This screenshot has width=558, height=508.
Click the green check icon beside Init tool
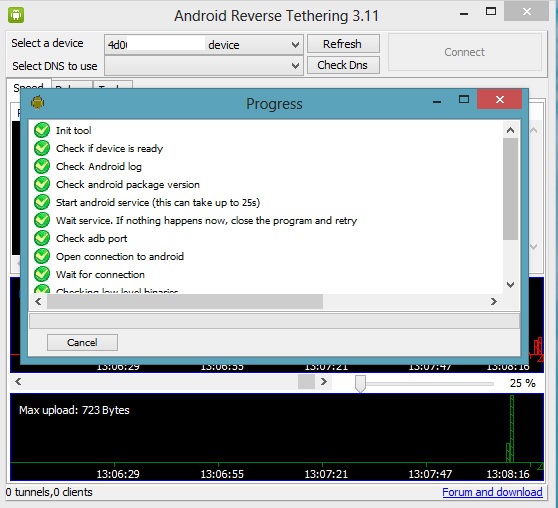(x=42, y=130)
